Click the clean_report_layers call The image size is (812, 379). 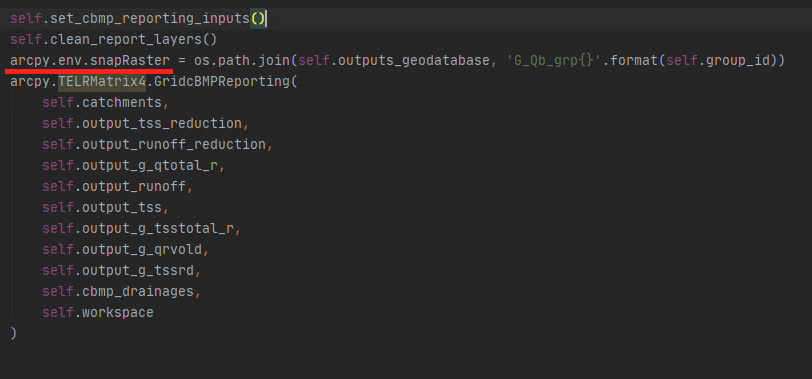[x=113, y=39]
